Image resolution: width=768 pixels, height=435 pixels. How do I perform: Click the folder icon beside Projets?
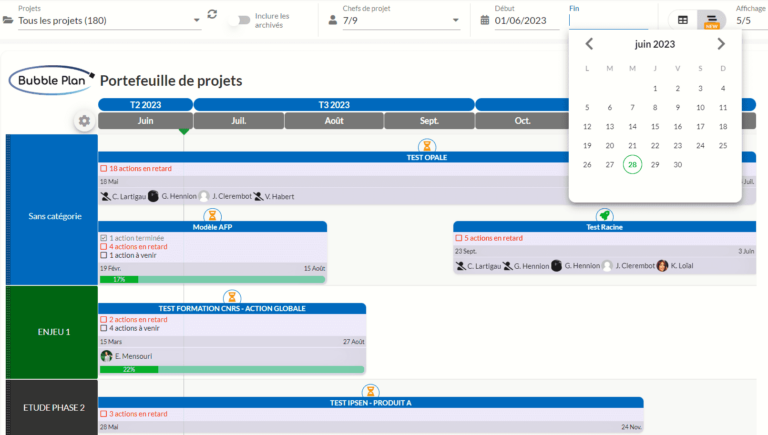8,20
